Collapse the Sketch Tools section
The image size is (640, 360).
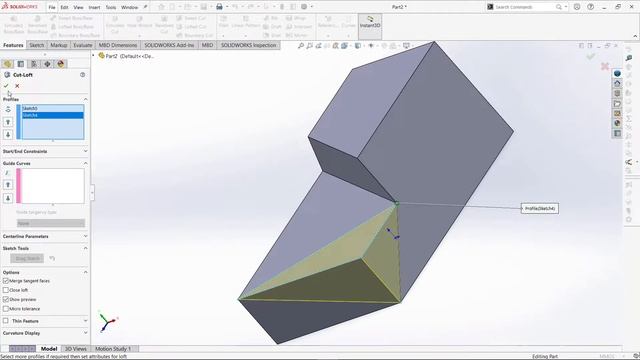(85, 248)
